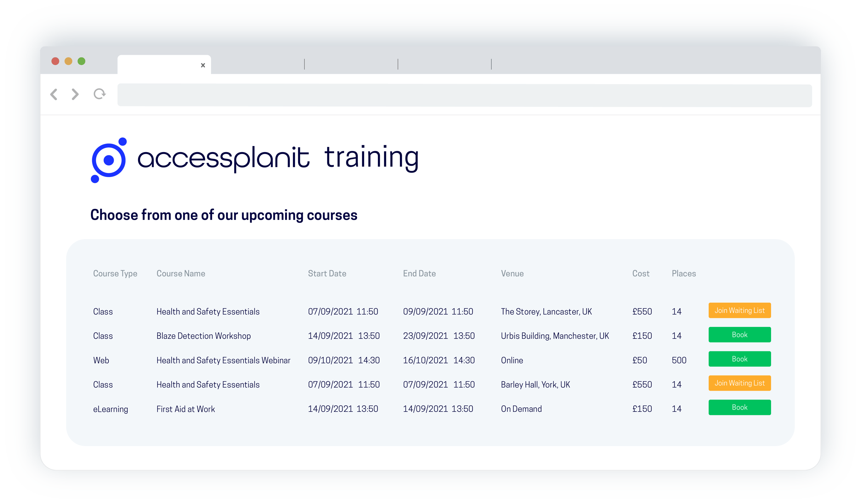This screenshot has width=861, height=504.
Task: Sort courses by End Date
Action: [x=420, y=273]
